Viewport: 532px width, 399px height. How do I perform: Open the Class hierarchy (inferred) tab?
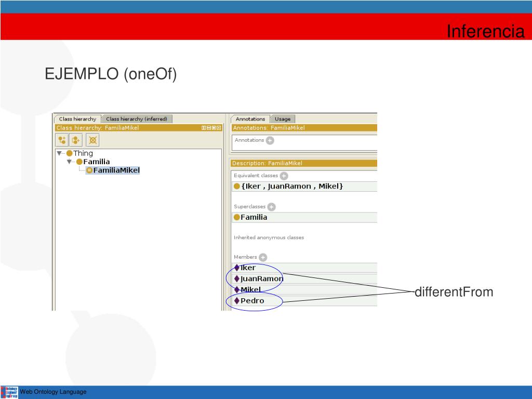pyautogui.click(x=137, y=119)
